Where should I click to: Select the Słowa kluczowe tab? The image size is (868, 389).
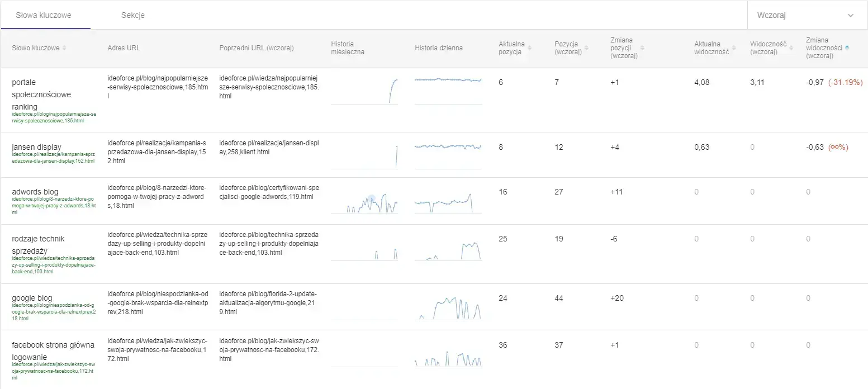(x=44, y=15)
